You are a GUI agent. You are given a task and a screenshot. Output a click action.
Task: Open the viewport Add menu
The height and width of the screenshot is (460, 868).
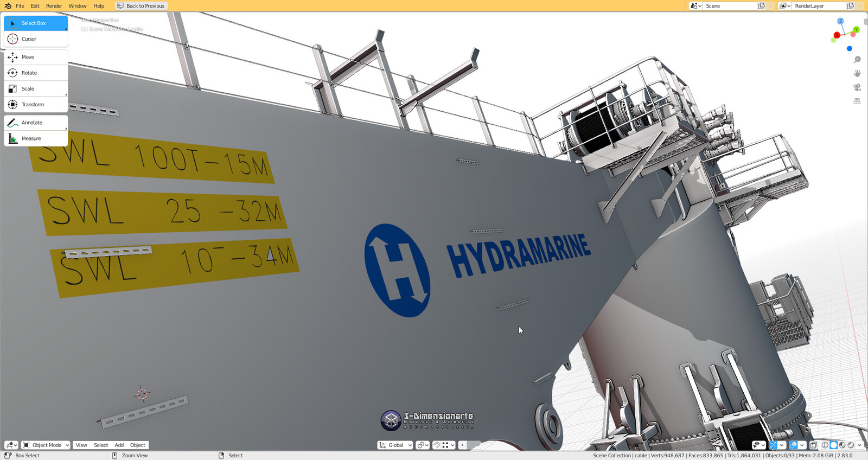click(x=119, y=445)
